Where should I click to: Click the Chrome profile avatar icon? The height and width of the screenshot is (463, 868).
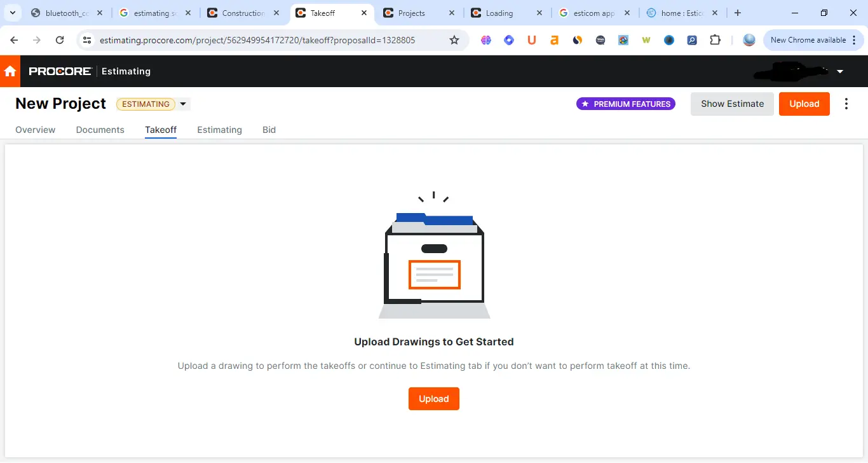[x=749, y=40]
